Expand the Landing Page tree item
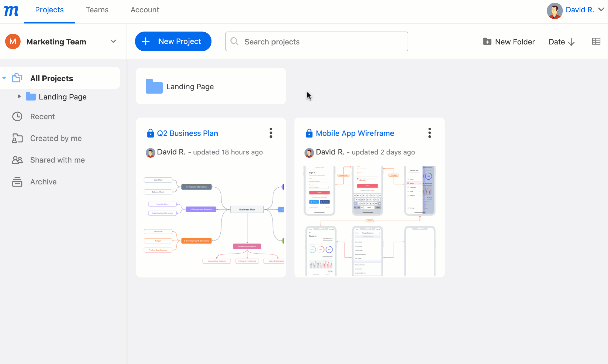This screenshot has width=608, height=364. pos(19,96)
